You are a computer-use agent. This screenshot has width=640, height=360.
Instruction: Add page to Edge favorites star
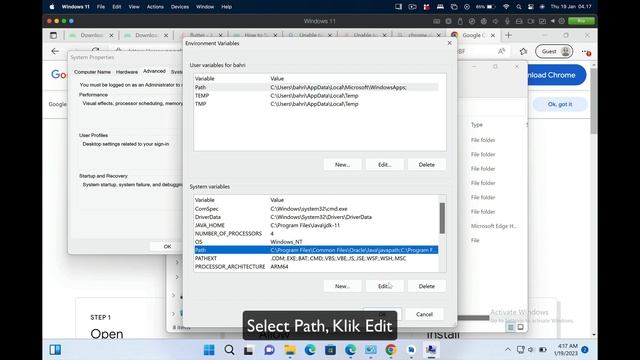point(523,51)
